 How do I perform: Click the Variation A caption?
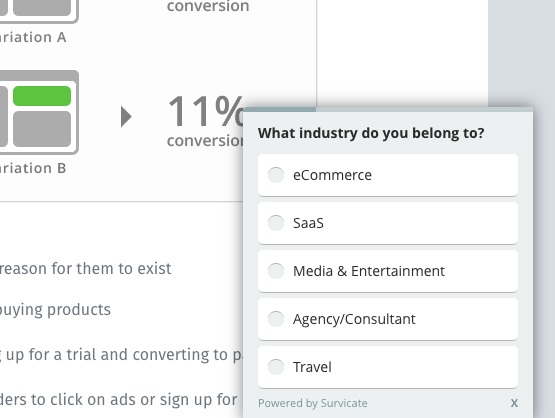(33, 37)
